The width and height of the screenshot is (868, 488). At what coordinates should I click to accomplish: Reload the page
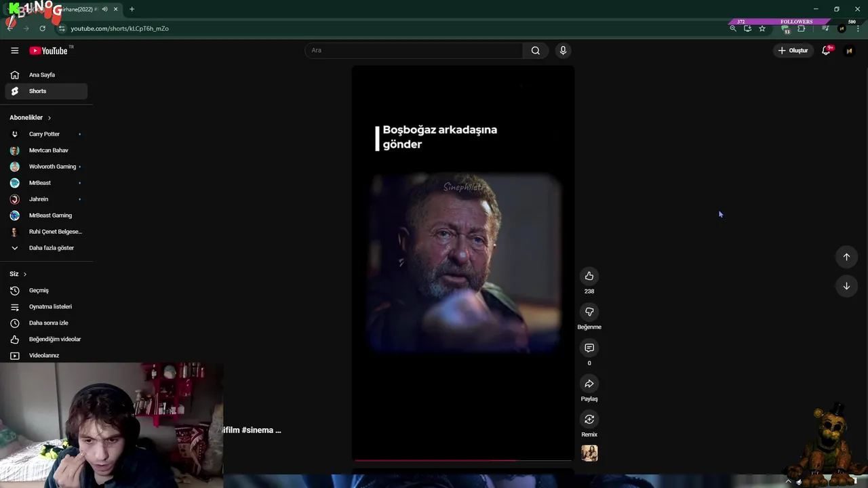[x=42, y=28]
